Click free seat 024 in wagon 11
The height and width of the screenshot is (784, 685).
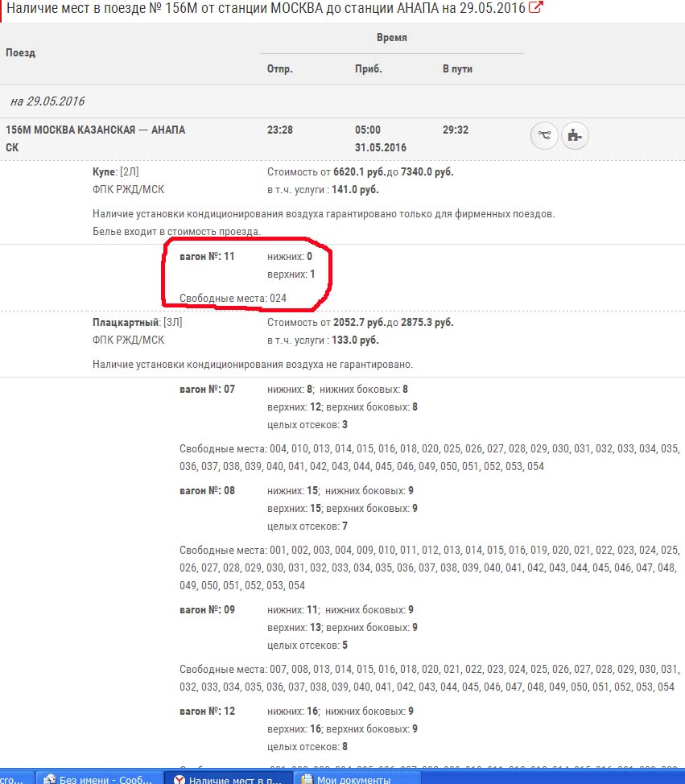click(278, 299)
